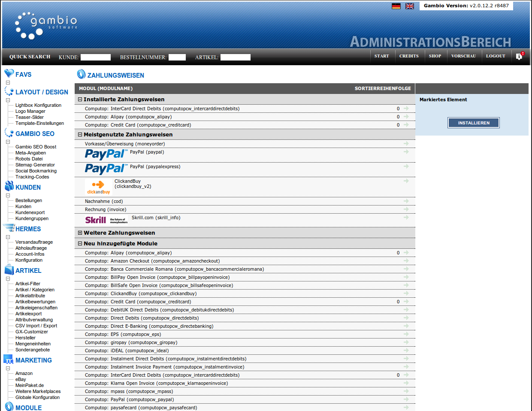
Task: Click the green arrow on Nachnahme row
Action: [406, 201]
